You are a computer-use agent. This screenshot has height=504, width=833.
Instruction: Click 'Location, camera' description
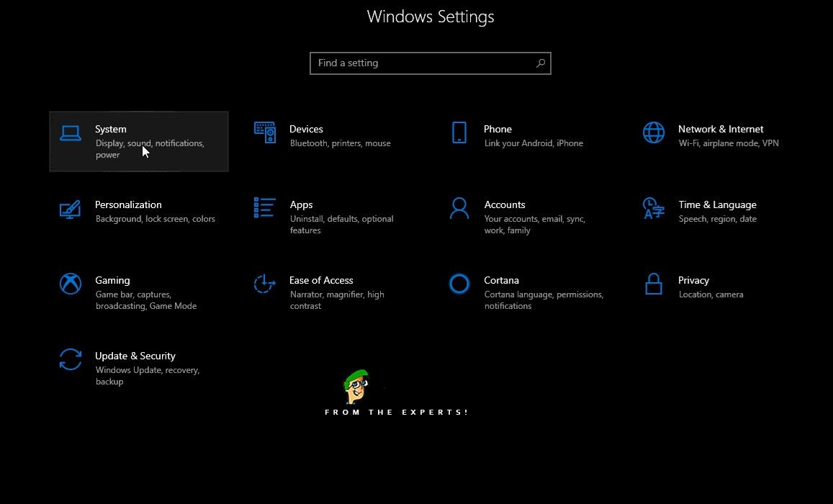[711, 294]
